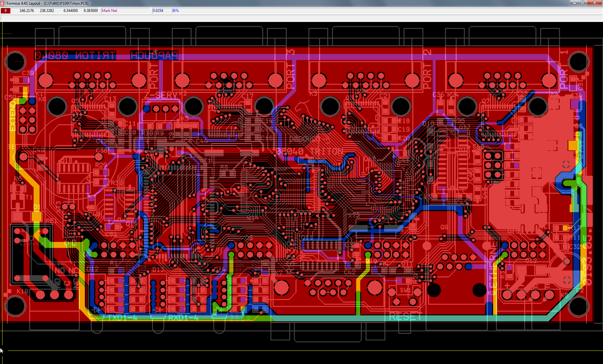Click the grid value 0.0254
Image resolution: width=603 pixels, height=364 pixels.
pyautogui.click(x=158, y=11)
